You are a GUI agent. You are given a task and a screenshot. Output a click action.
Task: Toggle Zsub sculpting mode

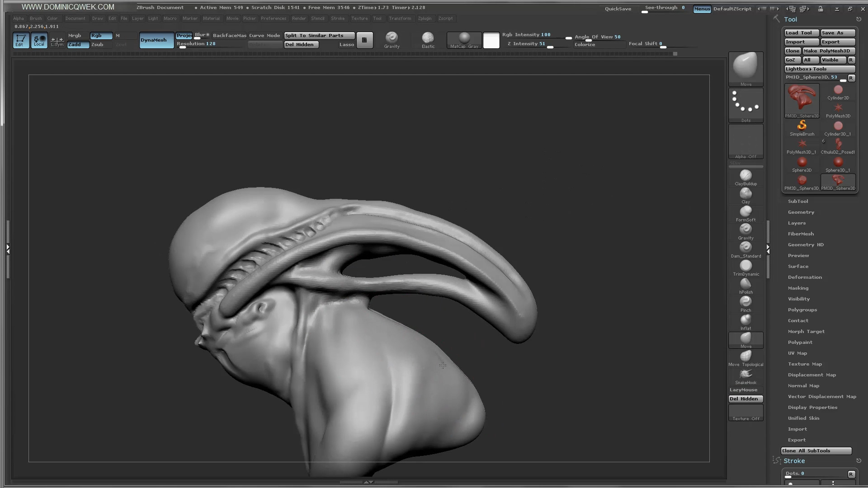point(98,45)
